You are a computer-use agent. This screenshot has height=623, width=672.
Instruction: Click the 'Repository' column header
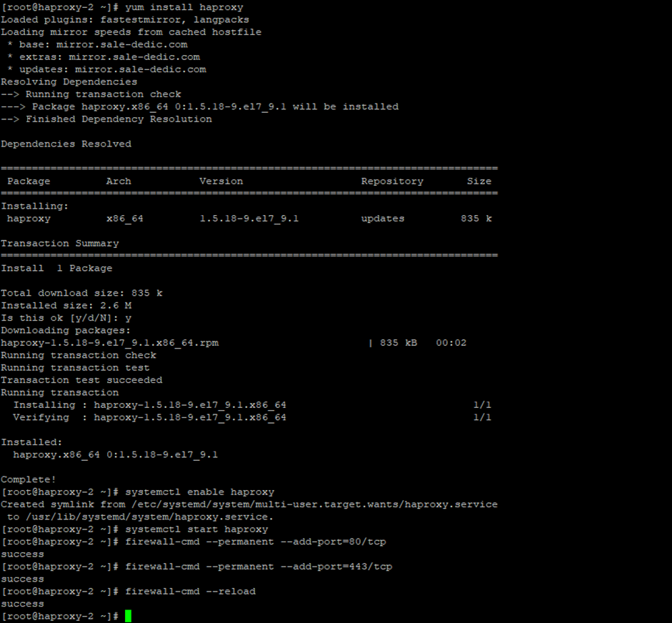(x=392, y=181)
